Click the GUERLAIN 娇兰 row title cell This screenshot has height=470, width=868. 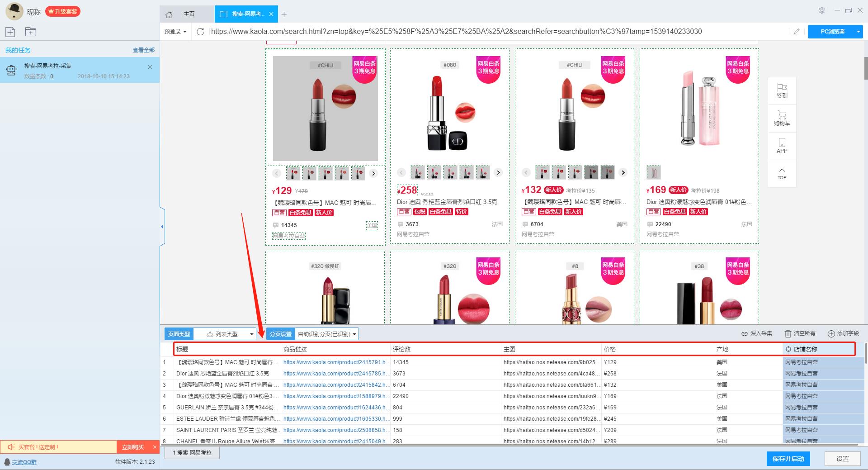tap(227, 408)
